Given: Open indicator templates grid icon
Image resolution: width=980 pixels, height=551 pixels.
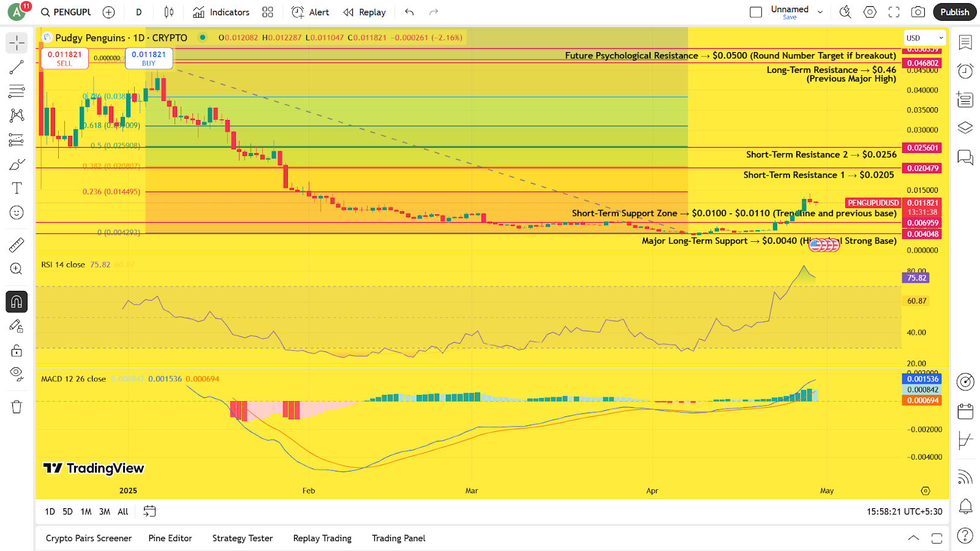Looking at the screenshot, I should point(268,12).
